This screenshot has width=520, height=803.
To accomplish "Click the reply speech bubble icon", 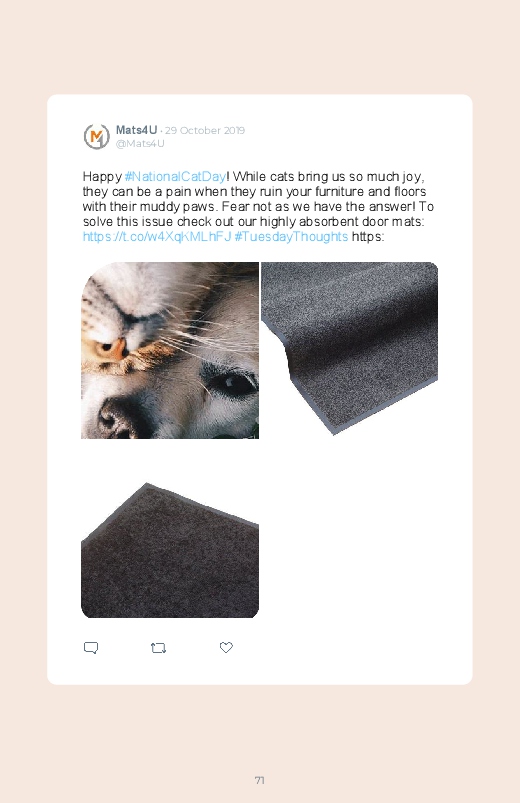I will tap(91, 648).
